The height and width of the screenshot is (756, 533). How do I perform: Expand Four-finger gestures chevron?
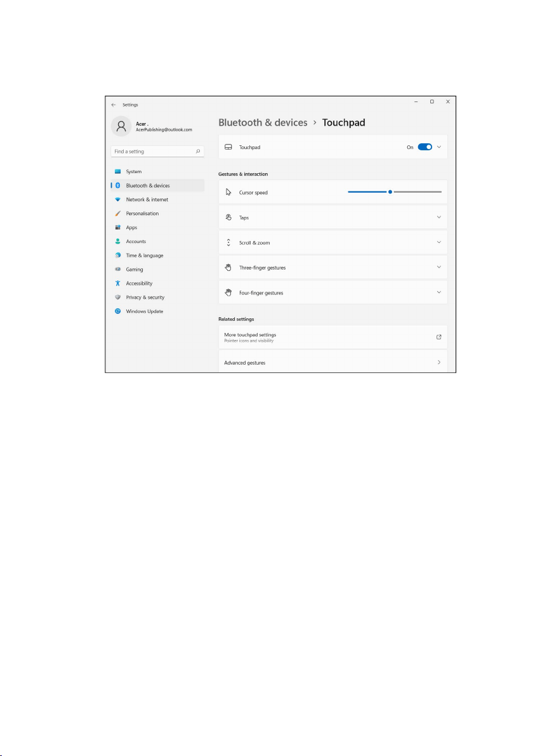click(439, 292)
